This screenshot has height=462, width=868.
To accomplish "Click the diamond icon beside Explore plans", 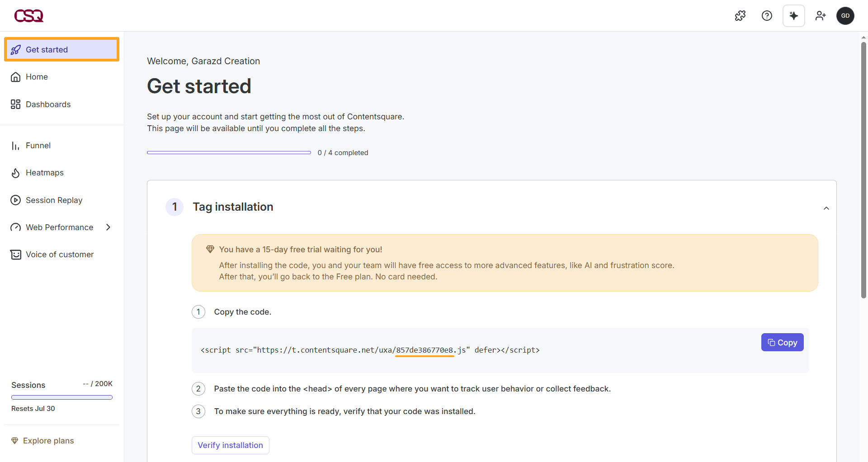I will [15, 441].
